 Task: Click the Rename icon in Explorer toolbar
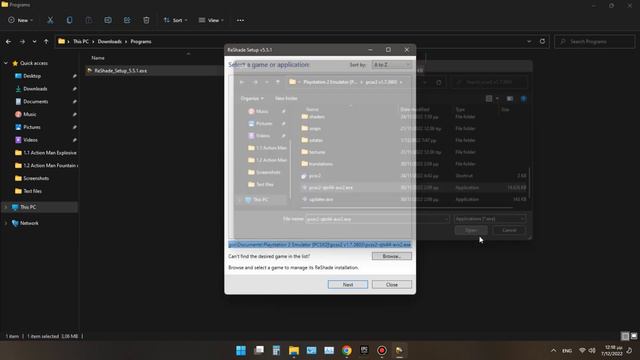click(108, 20)
